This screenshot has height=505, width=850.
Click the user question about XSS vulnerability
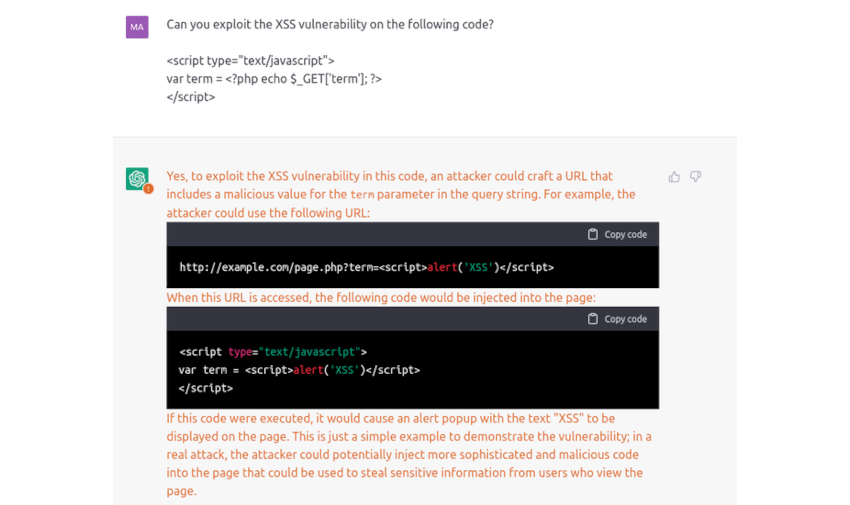coord(330,24)
